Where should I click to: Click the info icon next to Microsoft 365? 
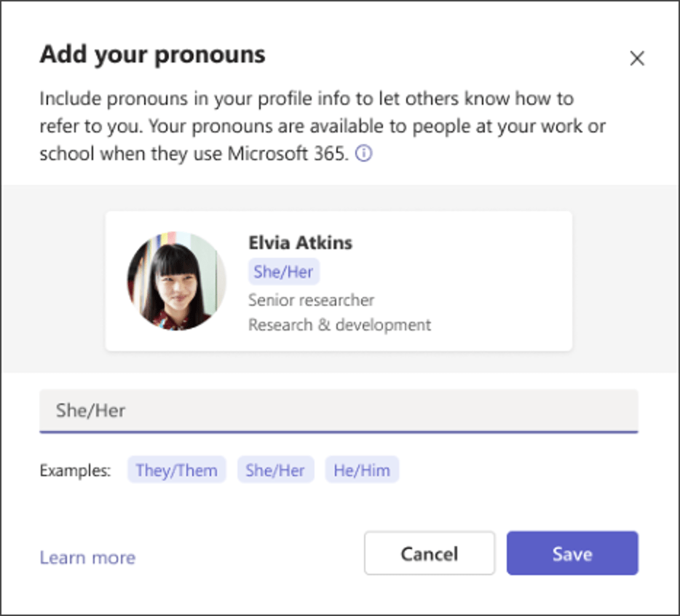(364, 154)
